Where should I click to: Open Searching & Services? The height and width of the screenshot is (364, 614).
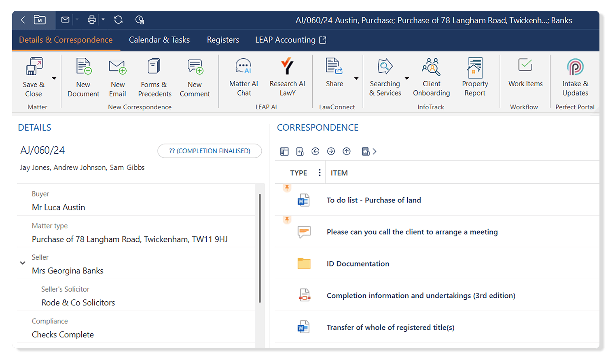(385, 77)
